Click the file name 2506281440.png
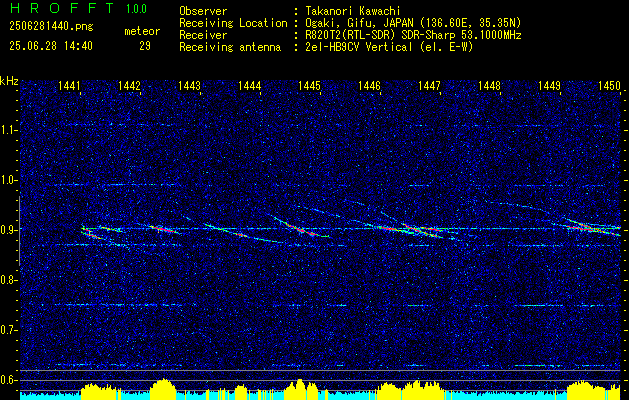Image resolution: width=629 pixels, height=400 pixels. pyautogui.click(x=51, y=27)
